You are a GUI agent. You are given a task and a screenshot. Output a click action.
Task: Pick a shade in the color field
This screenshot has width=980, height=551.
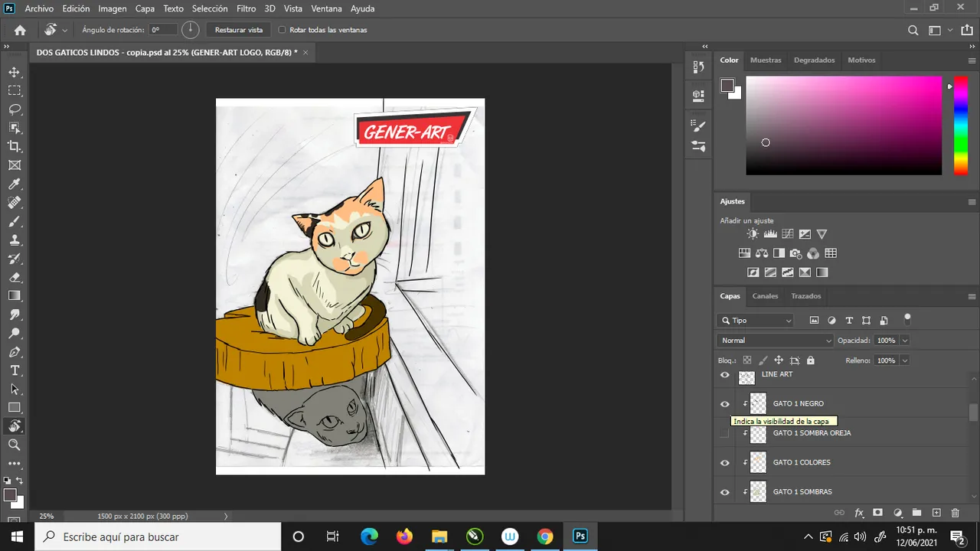click(844, 126)
